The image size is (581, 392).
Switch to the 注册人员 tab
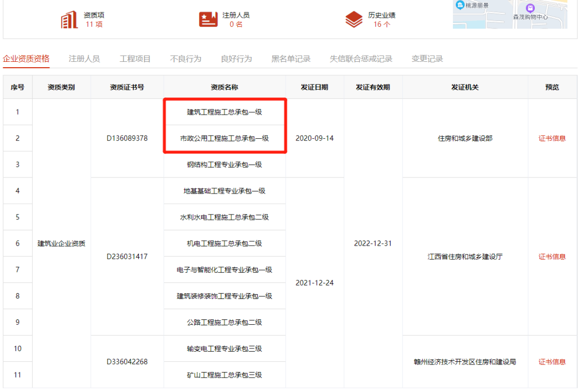click(84, 59)
